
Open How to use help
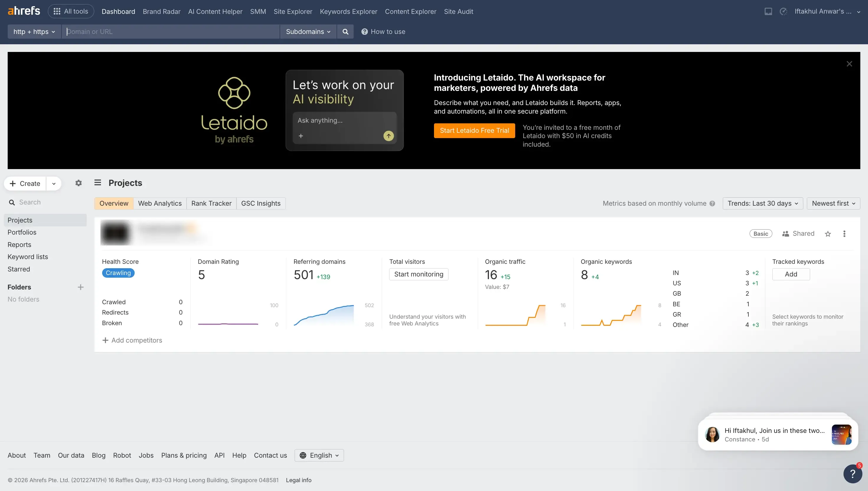click(x=383, y=31)
